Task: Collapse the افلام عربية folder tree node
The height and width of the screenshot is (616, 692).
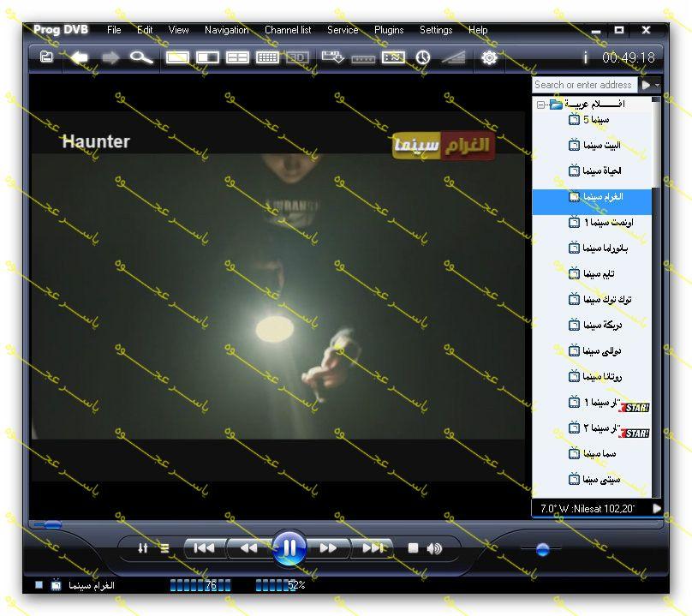Action: point(540,105)
